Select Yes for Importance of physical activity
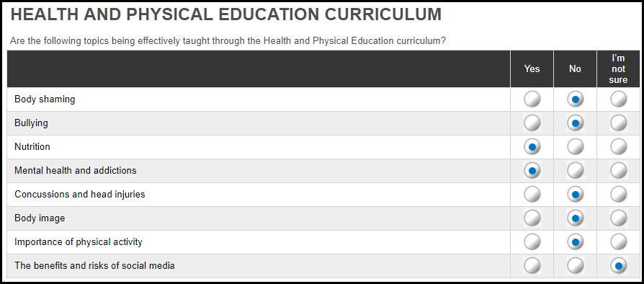Viewport: 644px width, 284px height. pyautogui.click(x=532, y=242)
